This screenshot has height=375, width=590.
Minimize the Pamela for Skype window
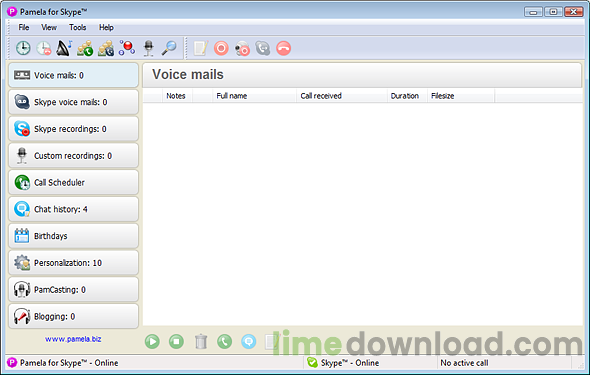(x=533, y=12)
